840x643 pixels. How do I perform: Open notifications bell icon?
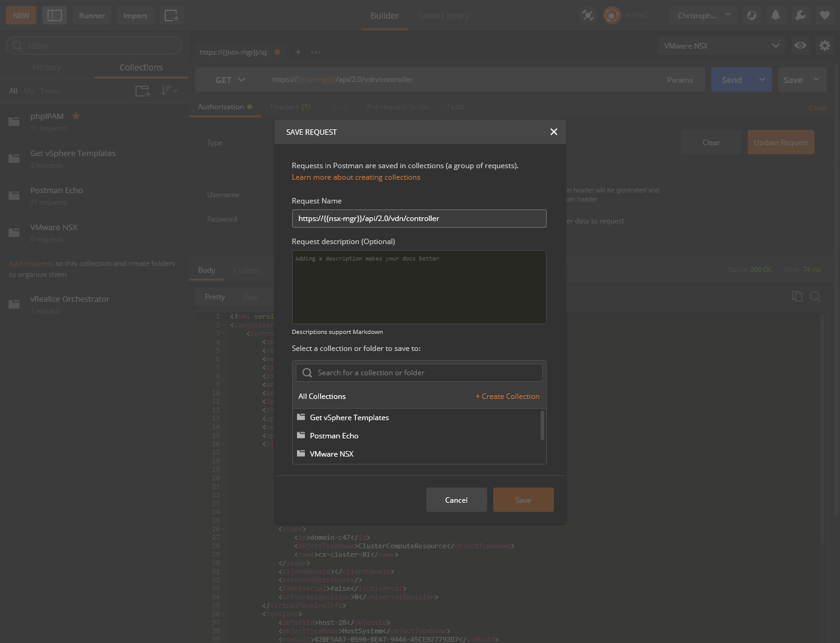(776, 15)
